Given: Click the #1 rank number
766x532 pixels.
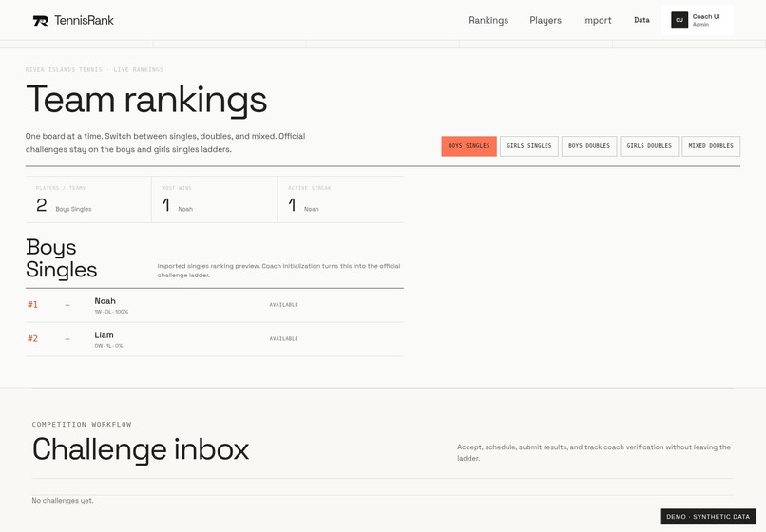Looking at the screenshot, I should pyautogui.click(x=32, y=305).
